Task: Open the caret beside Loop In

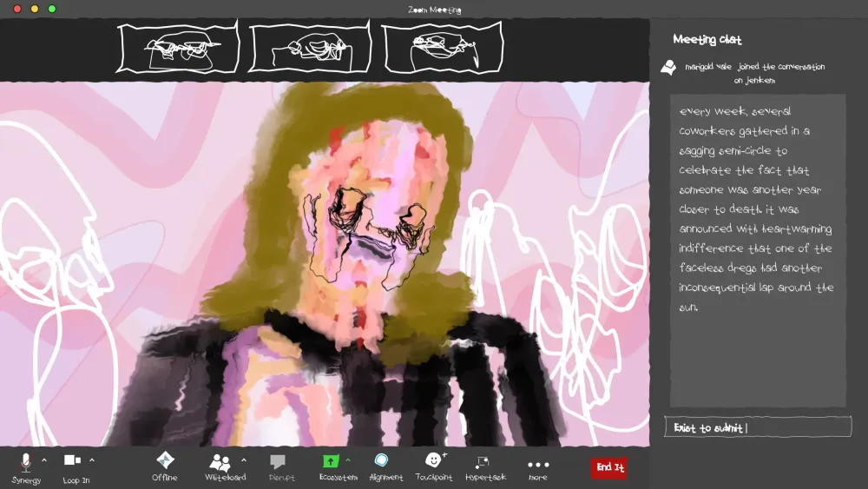Action: click(92, 460)
